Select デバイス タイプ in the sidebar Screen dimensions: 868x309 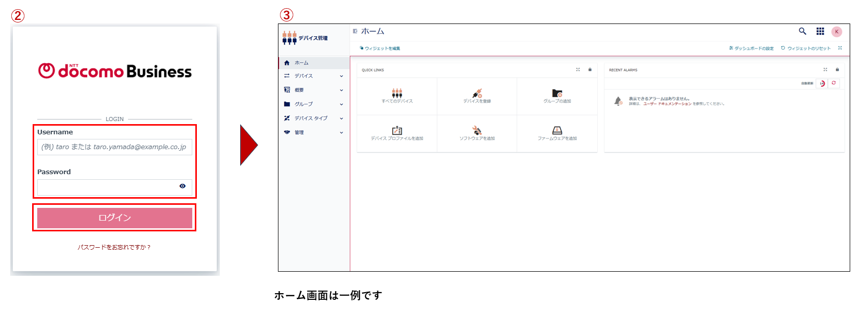coord(311,118)
